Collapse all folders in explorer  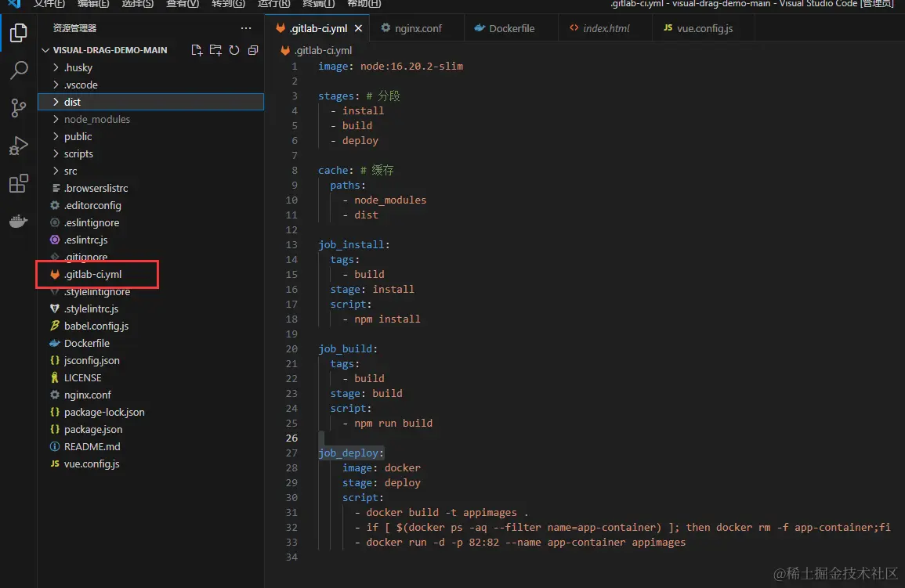[253, 50]
